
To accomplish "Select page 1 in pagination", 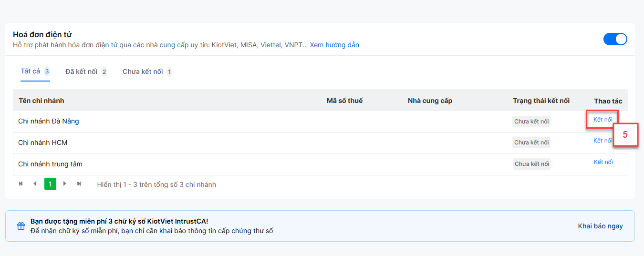I will 50,184.
